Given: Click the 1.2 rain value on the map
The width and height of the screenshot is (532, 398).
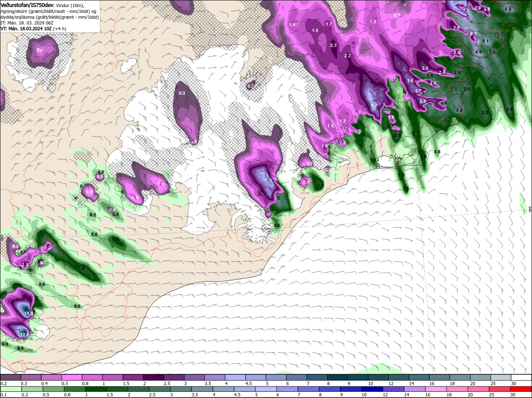Looking at the screenshot, I should 116,239.
